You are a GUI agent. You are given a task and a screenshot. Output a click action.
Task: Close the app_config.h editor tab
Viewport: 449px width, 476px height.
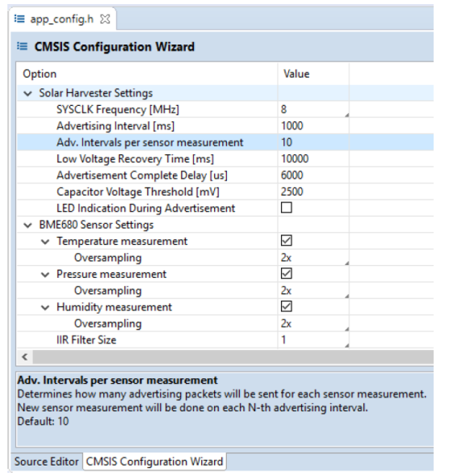[x=105, y=19]
